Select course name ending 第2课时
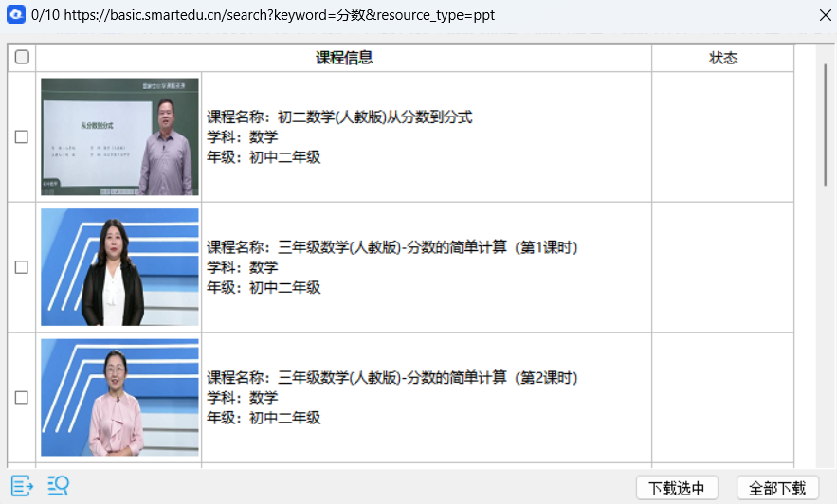The image size is (837, 504). (x=428, y=378)
